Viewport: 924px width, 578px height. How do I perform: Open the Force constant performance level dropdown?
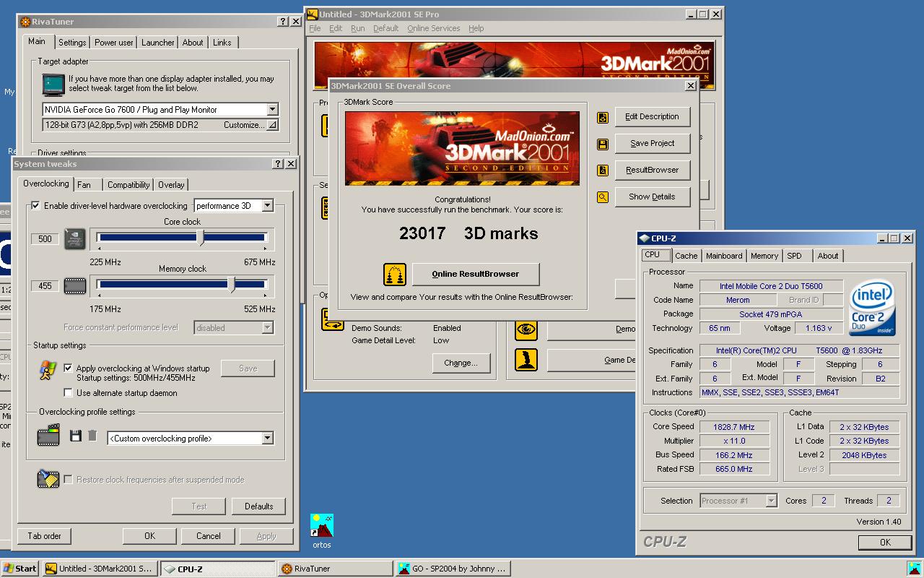point(267,328)
